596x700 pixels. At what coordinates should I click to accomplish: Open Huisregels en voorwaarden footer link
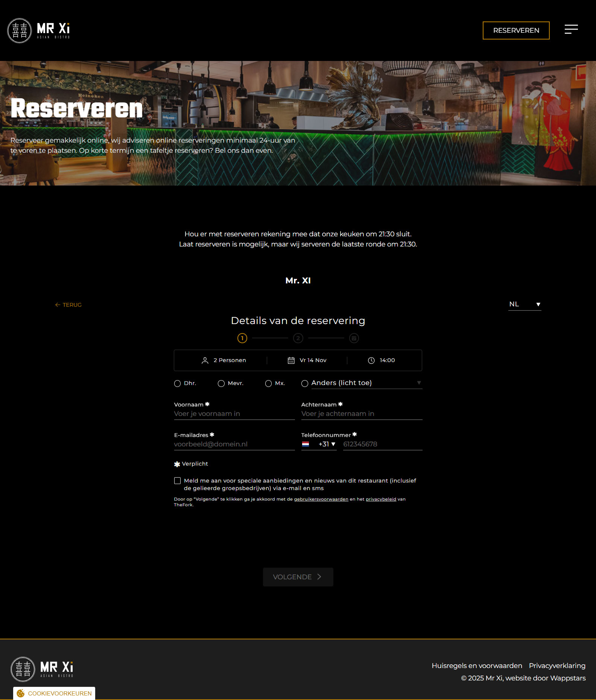[477, 666]
